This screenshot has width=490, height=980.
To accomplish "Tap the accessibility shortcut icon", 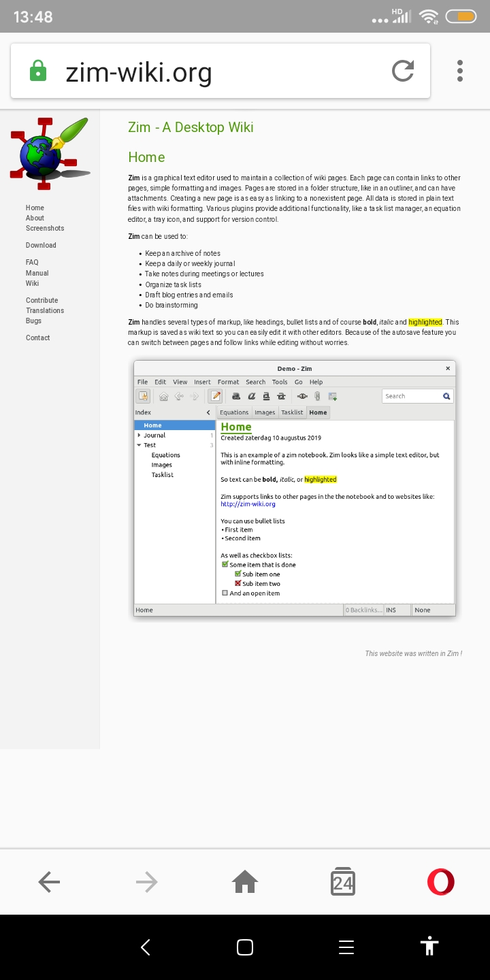I will 429,946.
